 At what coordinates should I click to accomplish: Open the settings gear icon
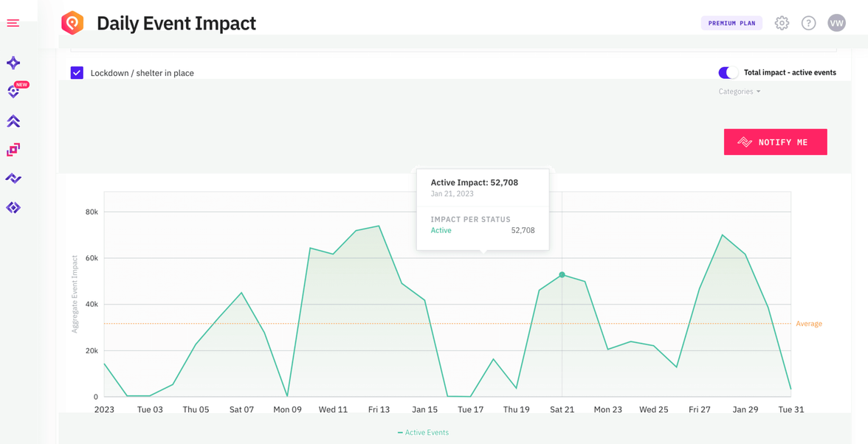pyautogui.click(x=782, y=23)
